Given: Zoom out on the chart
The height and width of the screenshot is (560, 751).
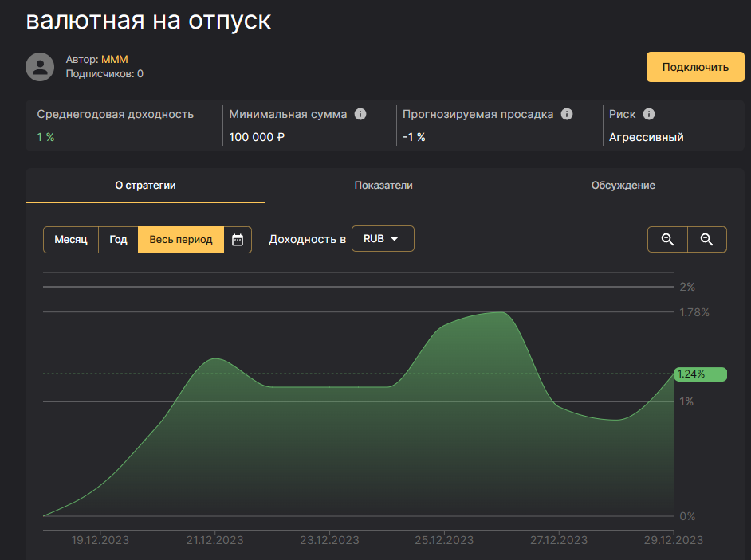Looking at the screenshot, I should (x=707, y=239).
